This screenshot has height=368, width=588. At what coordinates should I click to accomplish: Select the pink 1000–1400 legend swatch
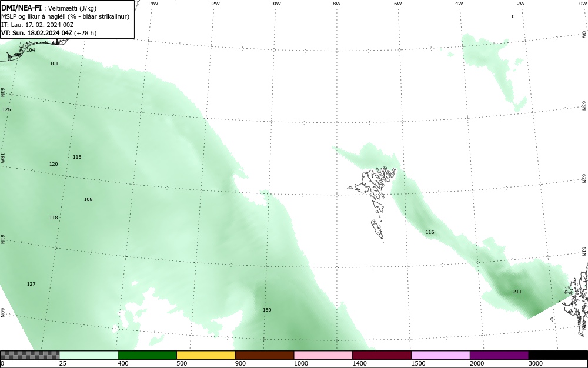(323, 355)
